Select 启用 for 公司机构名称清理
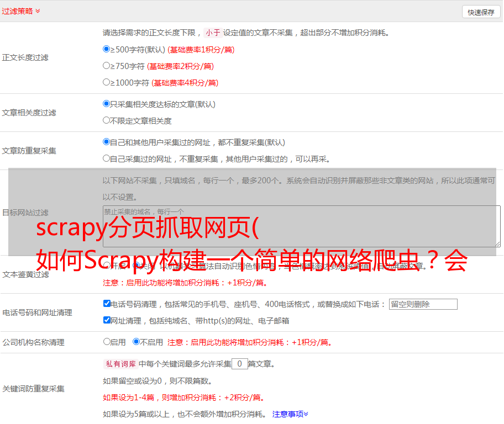Viewport: 504px width, 424px height. pyautogui.click(x=107, y=341)
